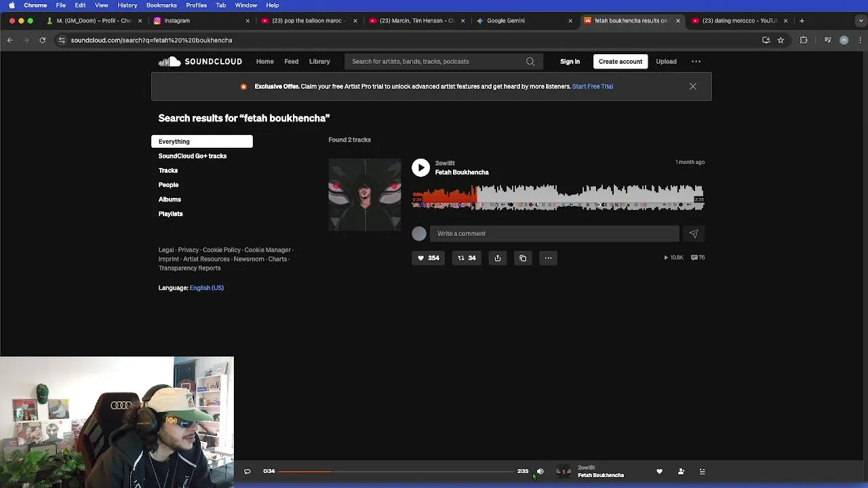This screenshot has width=868, height=488.
Task: Open the Bookmarks menu in macOS menu bar
Action: coord(161,5)
